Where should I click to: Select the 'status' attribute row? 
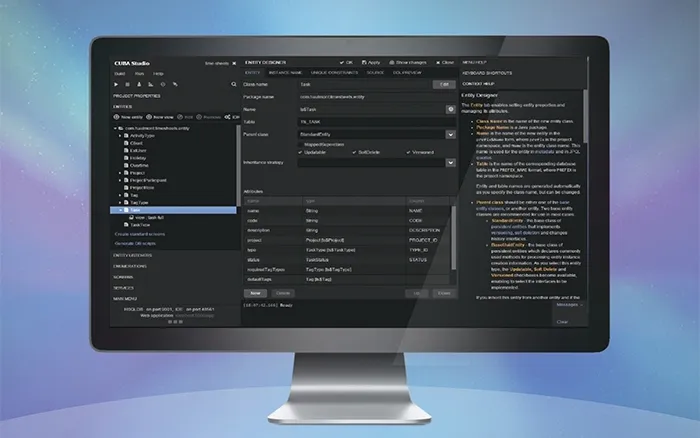347,260
